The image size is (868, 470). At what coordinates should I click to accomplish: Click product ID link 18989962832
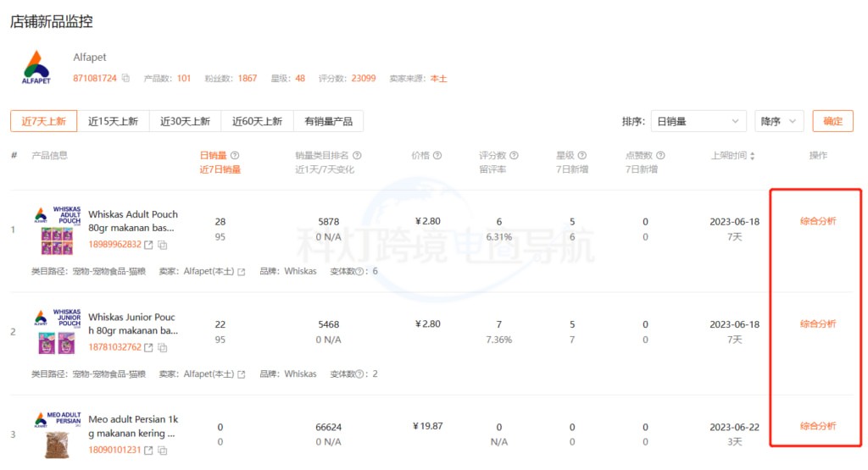coord(114,245)
